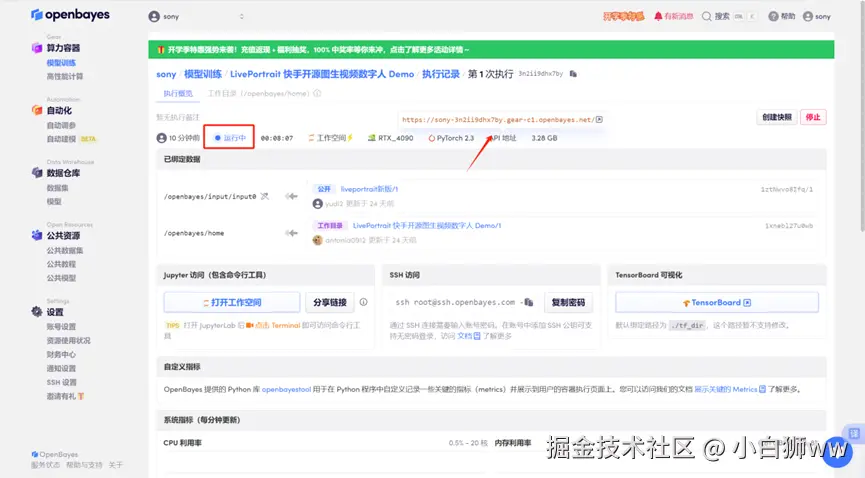Click the red 停止 button
The image size is (865, 478).
coord(813,117)
